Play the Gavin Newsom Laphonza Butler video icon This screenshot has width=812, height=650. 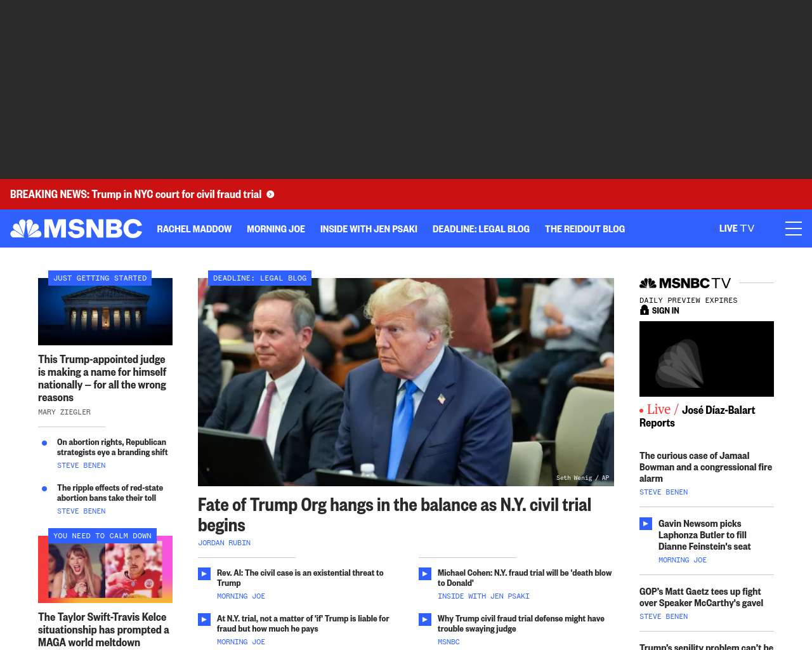click(x=646, y=524)
